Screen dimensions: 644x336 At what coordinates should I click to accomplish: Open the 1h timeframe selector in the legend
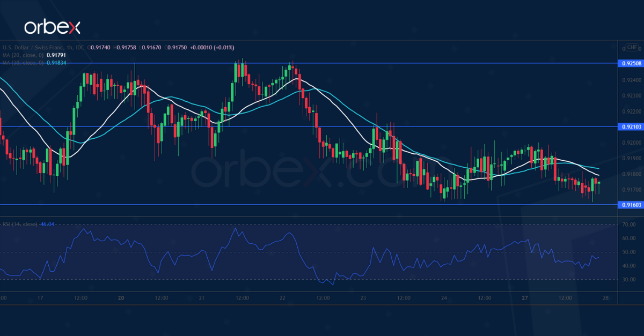[68, 47]
